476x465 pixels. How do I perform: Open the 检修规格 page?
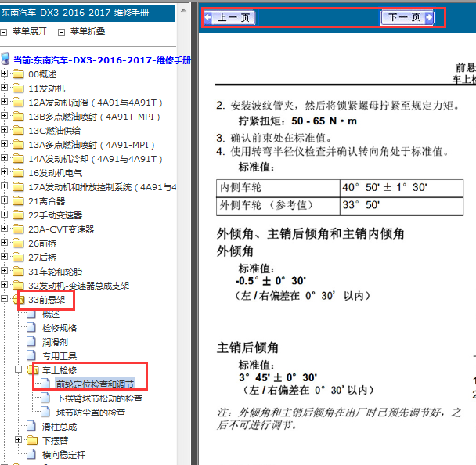59,328
